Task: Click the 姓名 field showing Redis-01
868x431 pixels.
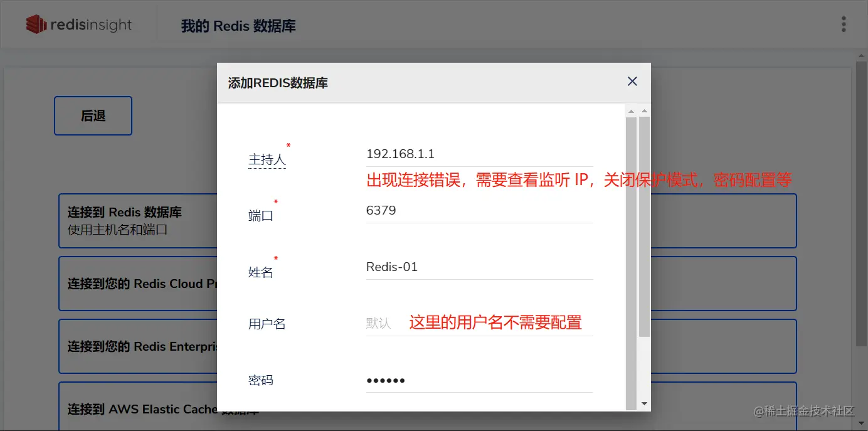Action: pyautogui.click(x=479, y=267)
